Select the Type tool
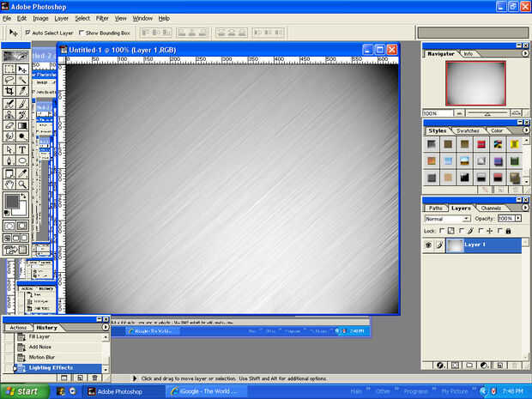 (x=22, y=149)
